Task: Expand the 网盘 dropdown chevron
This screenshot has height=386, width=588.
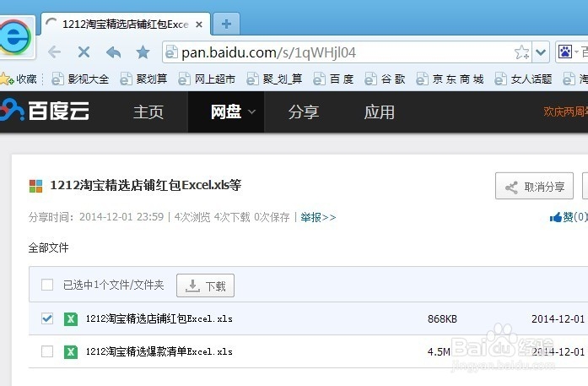Action: pos(251,111)
